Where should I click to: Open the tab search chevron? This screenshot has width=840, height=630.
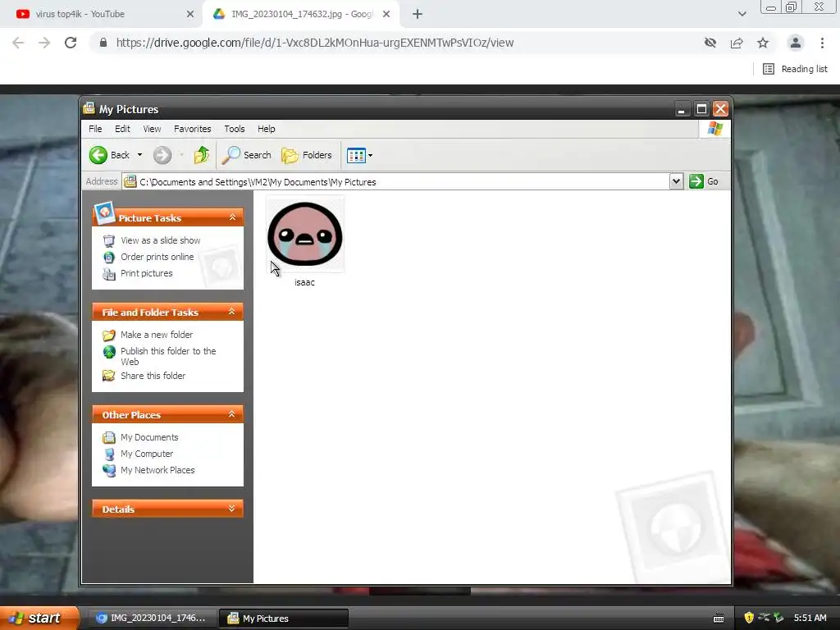click(742, 14)
